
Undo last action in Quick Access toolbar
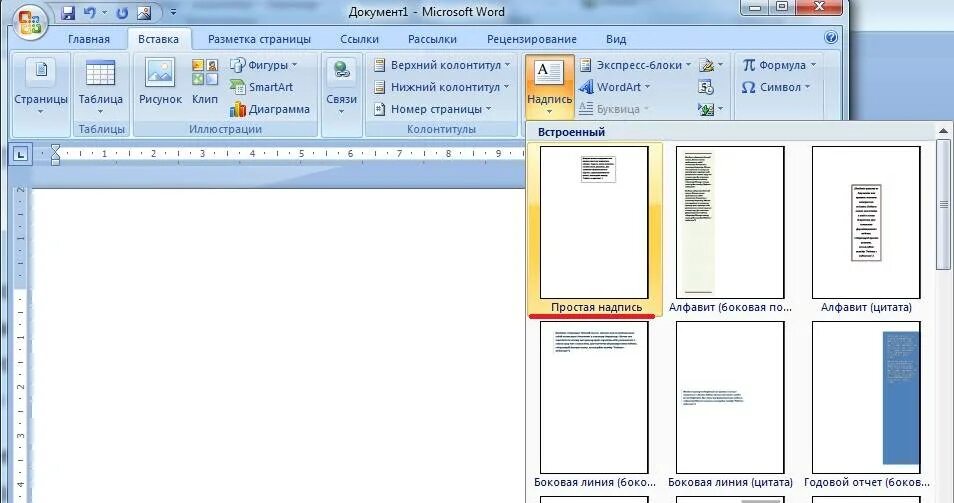coord(89,12)
